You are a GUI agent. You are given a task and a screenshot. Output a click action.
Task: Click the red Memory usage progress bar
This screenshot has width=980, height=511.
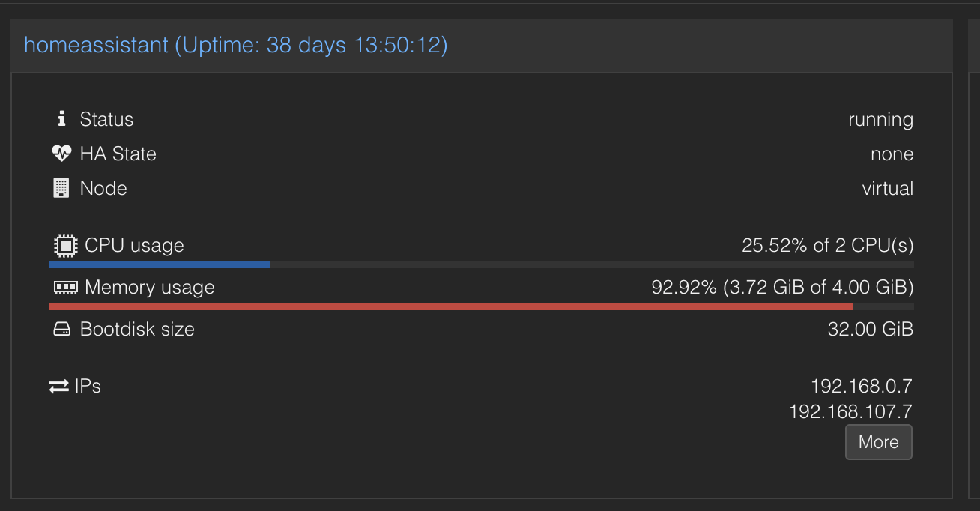click(x=450, y=306)
